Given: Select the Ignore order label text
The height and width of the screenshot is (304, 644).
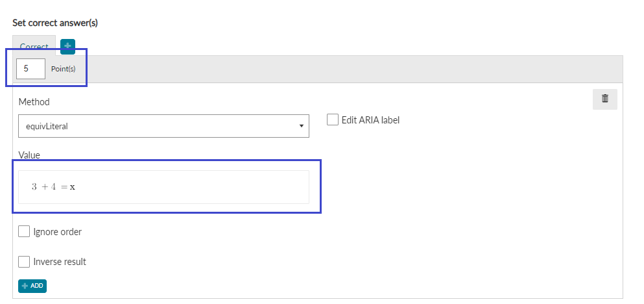Looking at the screenshot, I should pos(58,232).
